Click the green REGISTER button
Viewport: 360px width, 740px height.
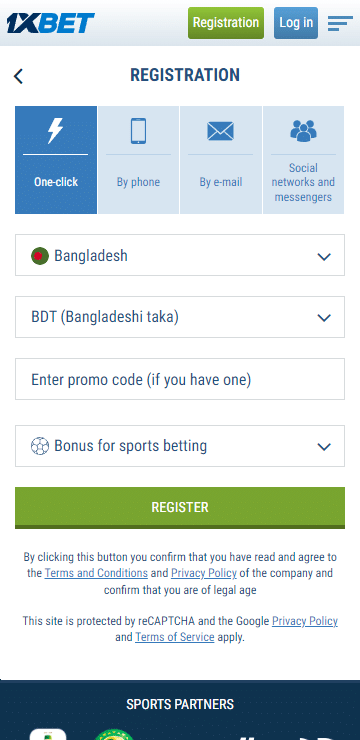[x=180, y=507]
